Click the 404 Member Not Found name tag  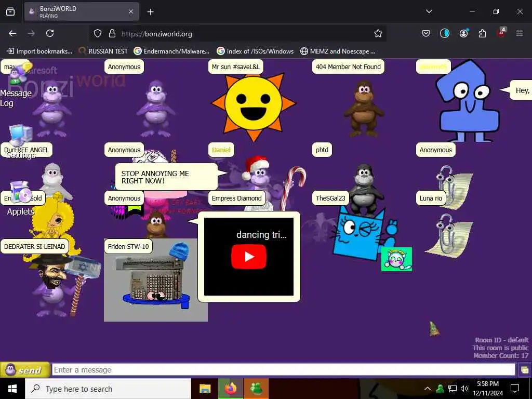point(348,67)
